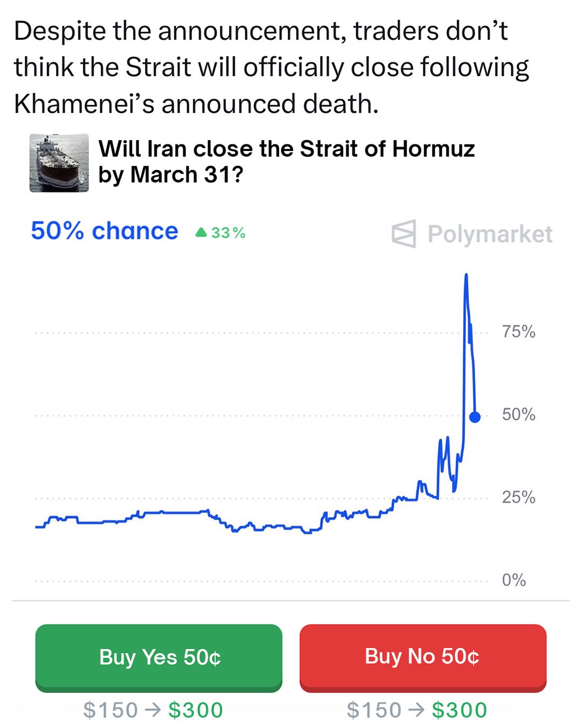Click the Polymarket wordmark text

coord(489,234)
